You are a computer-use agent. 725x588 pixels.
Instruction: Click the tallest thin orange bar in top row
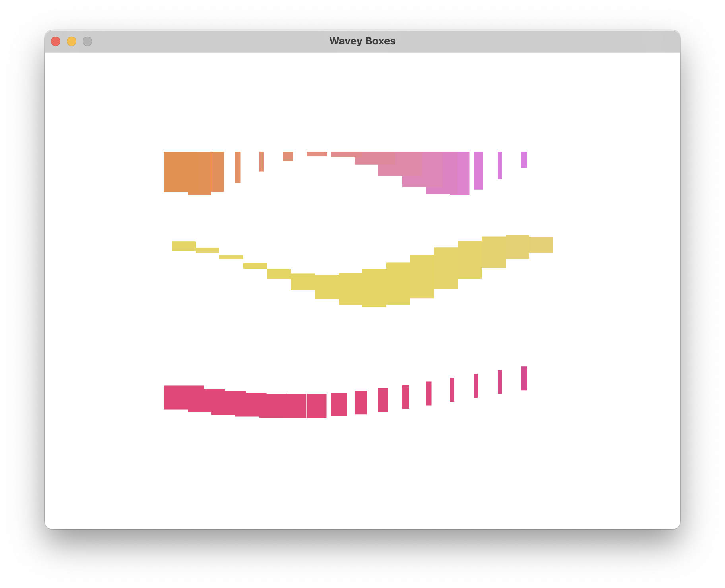pos(238,167)
